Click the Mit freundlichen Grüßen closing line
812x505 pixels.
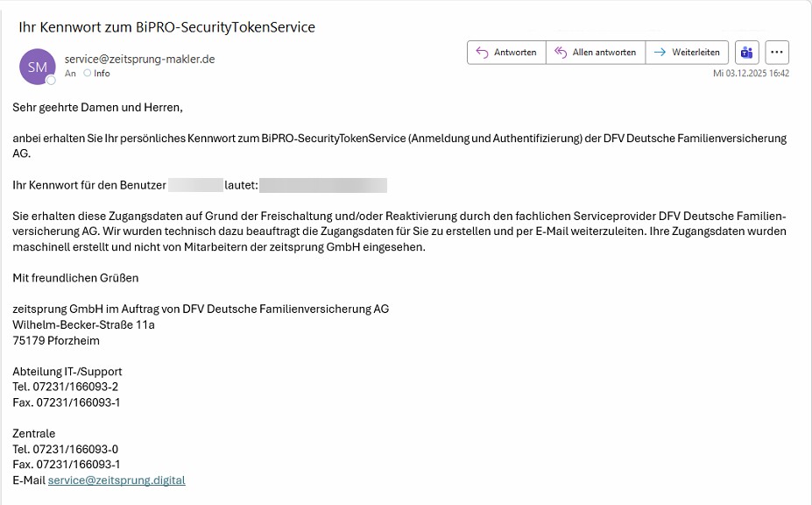click(x=75, y=278)
